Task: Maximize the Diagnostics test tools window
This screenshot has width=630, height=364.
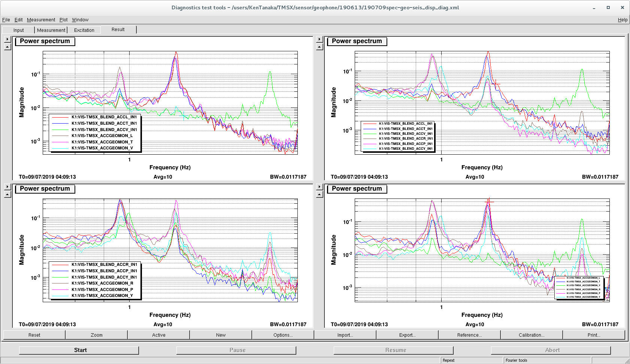Action: (x=608, y=8)
